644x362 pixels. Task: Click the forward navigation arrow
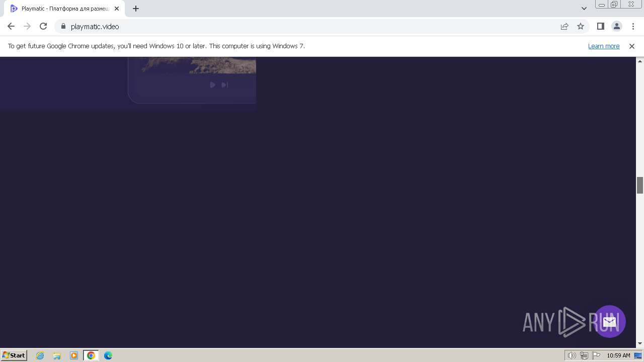click(27, 26)
